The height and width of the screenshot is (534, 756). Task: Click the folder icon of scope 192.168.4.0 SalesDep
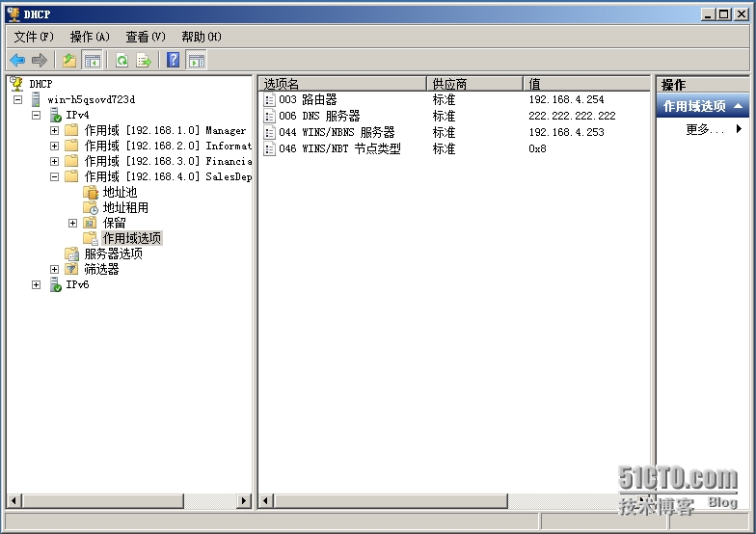click(71, 176)
